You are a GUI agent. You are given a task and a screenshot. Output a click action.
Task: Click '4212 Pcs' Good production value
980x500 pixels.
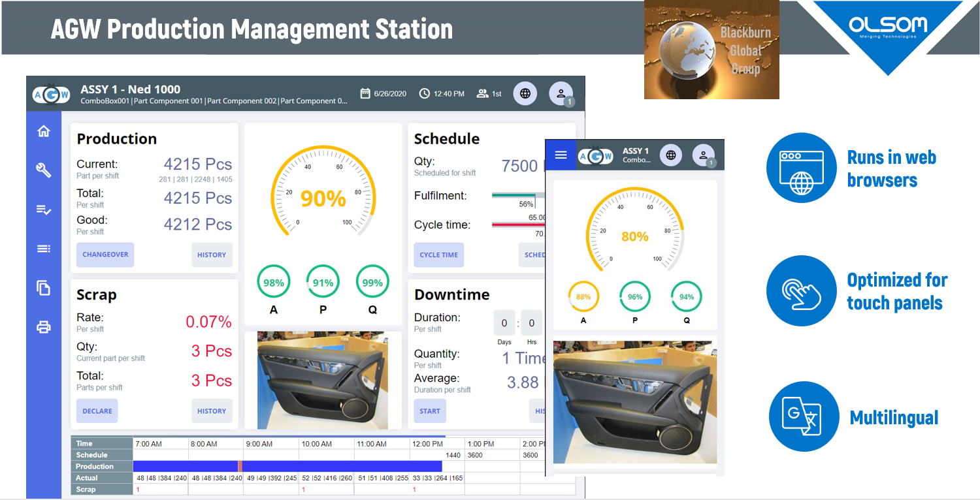tap(197, 225)
